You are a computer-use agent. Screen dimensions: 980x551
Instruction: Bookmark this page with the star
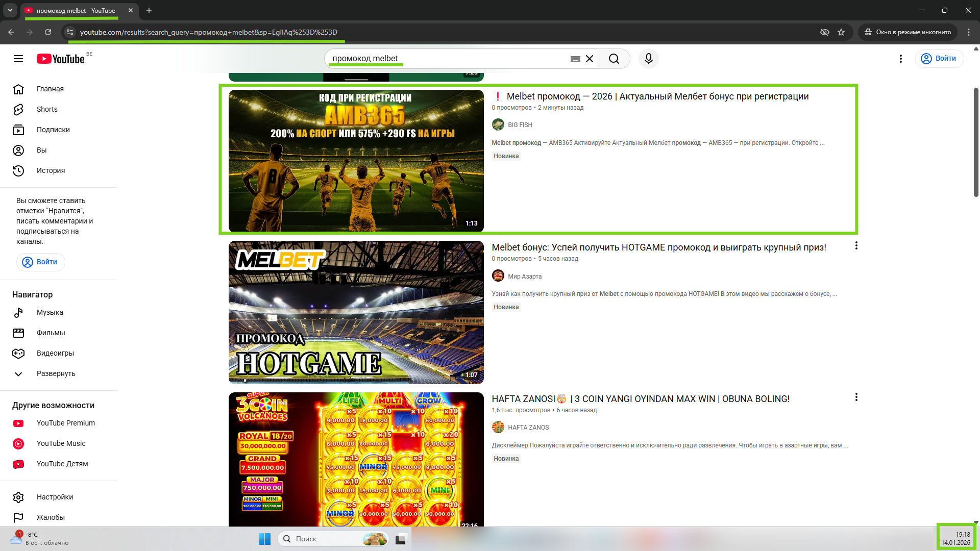pos(841,32)
